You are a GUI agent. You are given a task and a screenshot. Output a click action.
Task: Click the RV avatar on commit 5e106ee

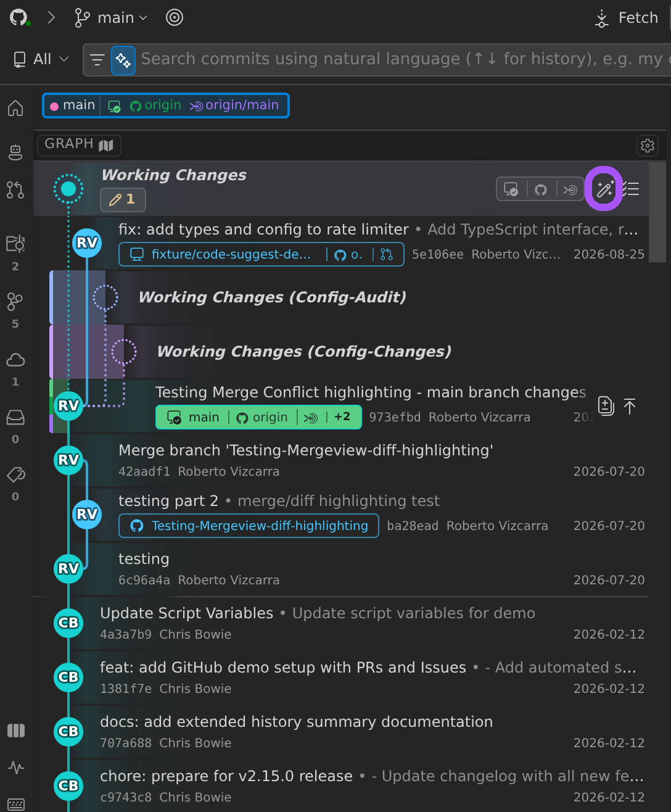click(87, 243)
